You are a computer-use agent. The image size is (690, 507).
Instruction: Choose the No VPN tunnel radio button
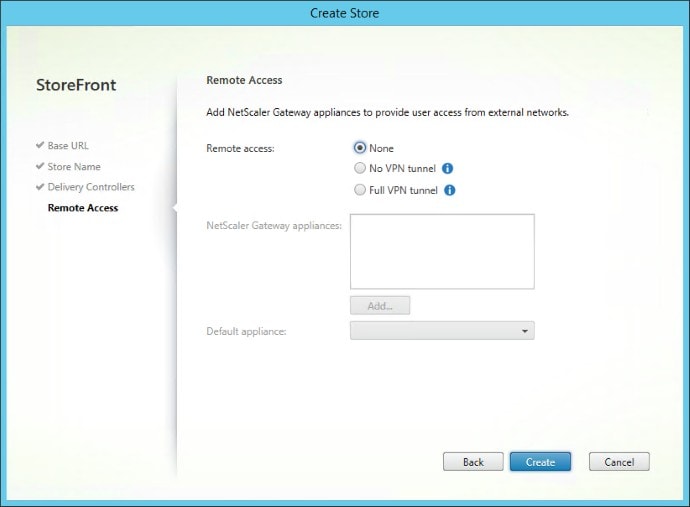[360, 169]
